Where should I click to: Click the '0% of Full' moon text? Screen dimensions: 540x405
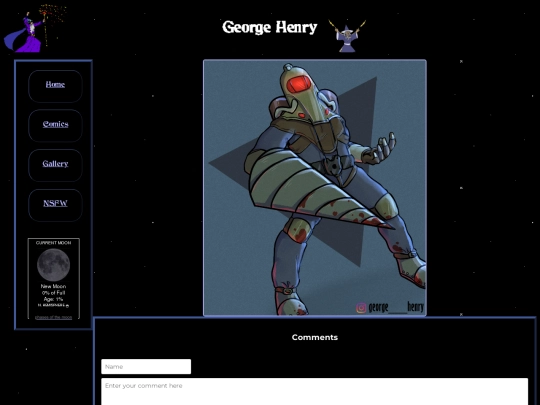(53, 293)
